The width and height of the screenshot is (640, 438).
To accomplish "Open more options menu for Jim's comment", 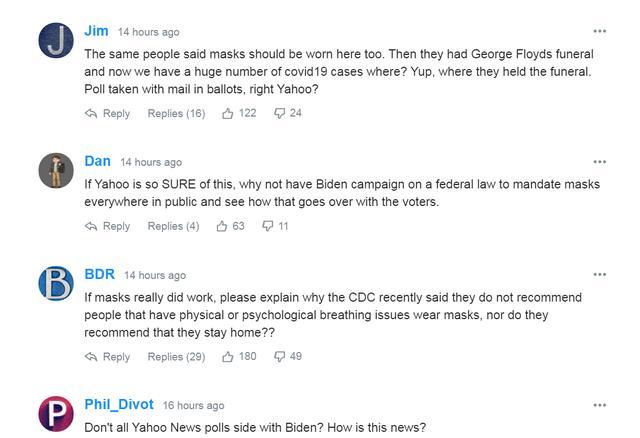I will [599, 32].
